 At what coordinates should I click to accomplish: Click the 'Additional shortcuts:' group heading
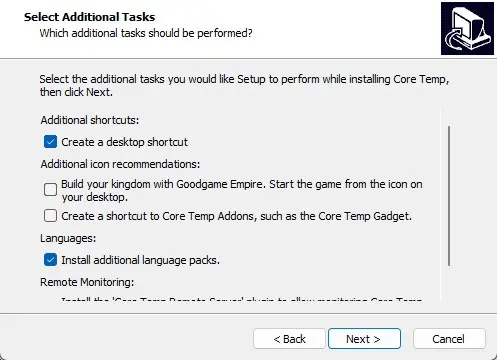coord(90,120)
